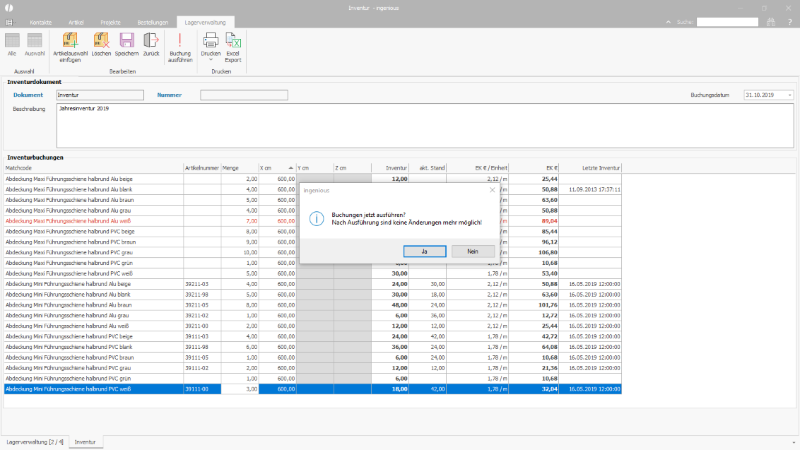Screen dimensions: 800x450
Task: Click the Suche search field
Action: tap(728, 22)
